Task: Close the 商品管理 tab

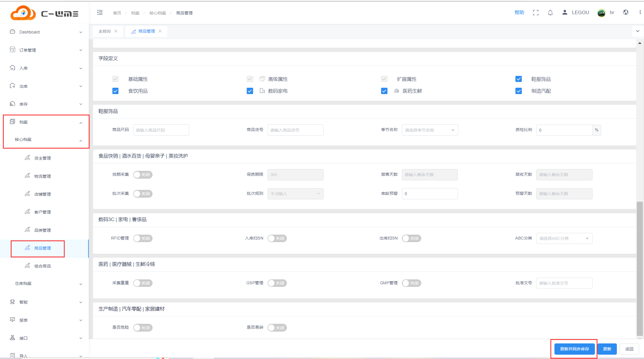Action: 160,31
